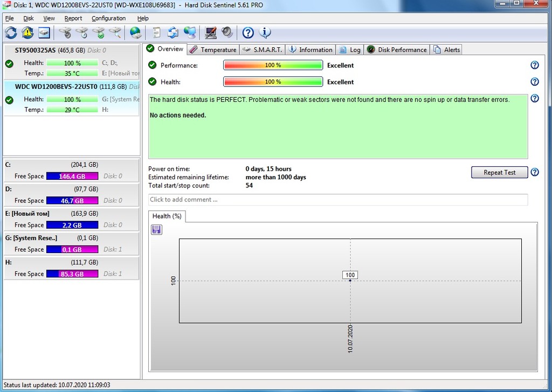
Task: Click the refresh disk status toolbar icon
Action: coord(11,33)
